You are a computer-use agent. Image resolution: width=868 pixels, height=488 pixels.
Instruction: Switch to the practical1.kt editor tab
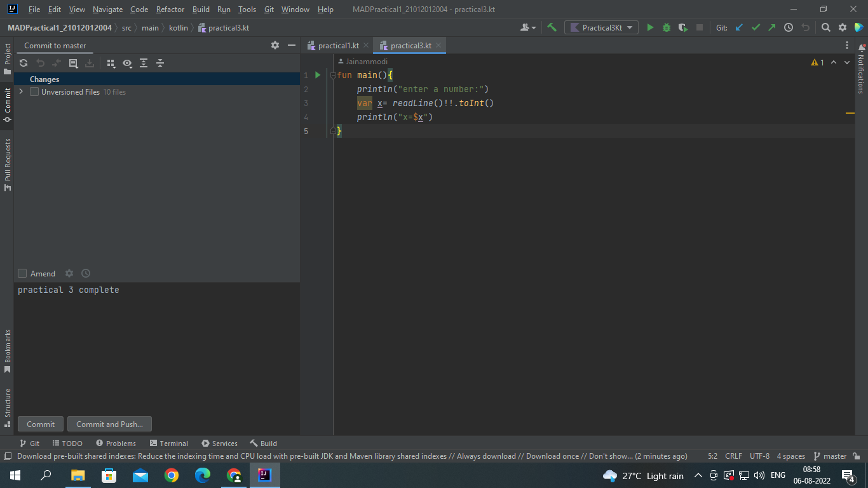338,45
